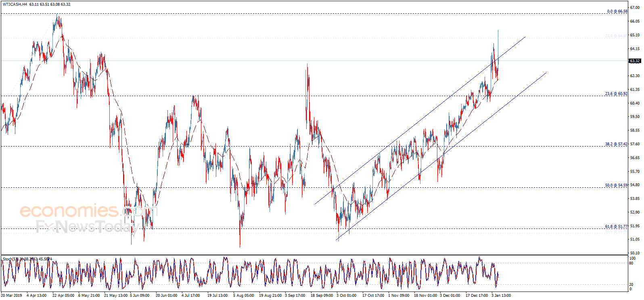The width and height of the screenshot is (644, 300).
Task: Click the Stoch indicator label
Action: [x=27, y=259]
